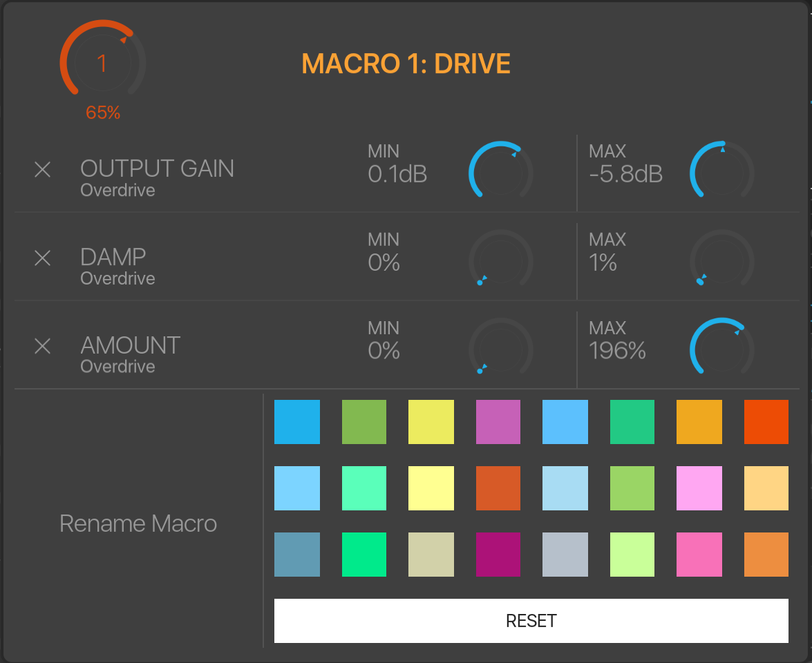The width and height of the screenshot is (812, 663).
Task: Pick the light pink swatch in second row
Action: point(699,488)
